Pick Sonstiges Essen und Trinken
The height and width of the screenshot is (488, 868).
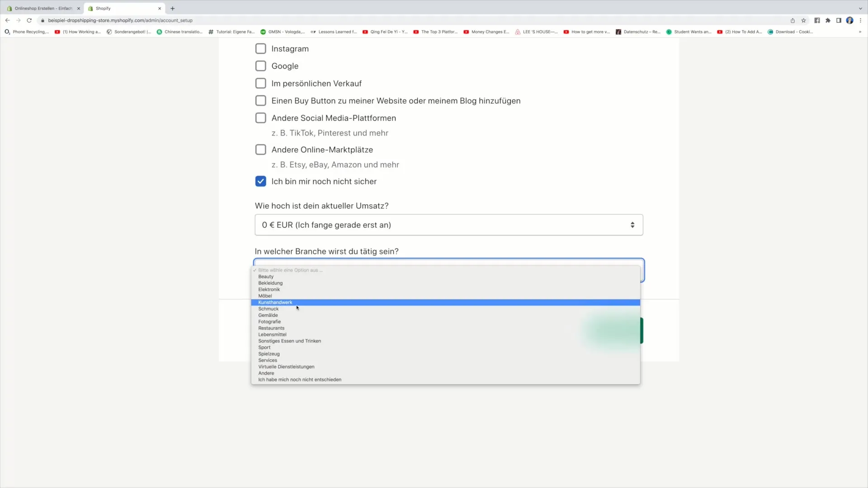pos(446,341)
